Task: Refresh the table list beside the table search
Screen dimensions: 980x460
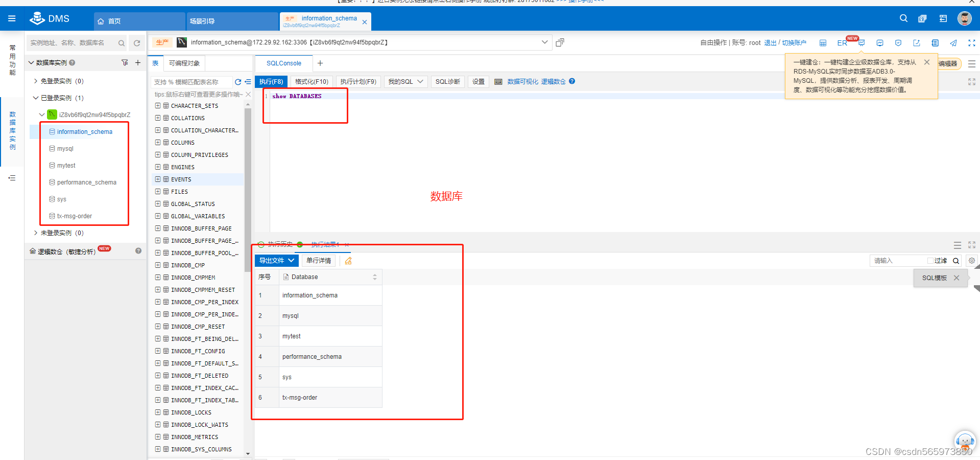Action: (238, 82)
